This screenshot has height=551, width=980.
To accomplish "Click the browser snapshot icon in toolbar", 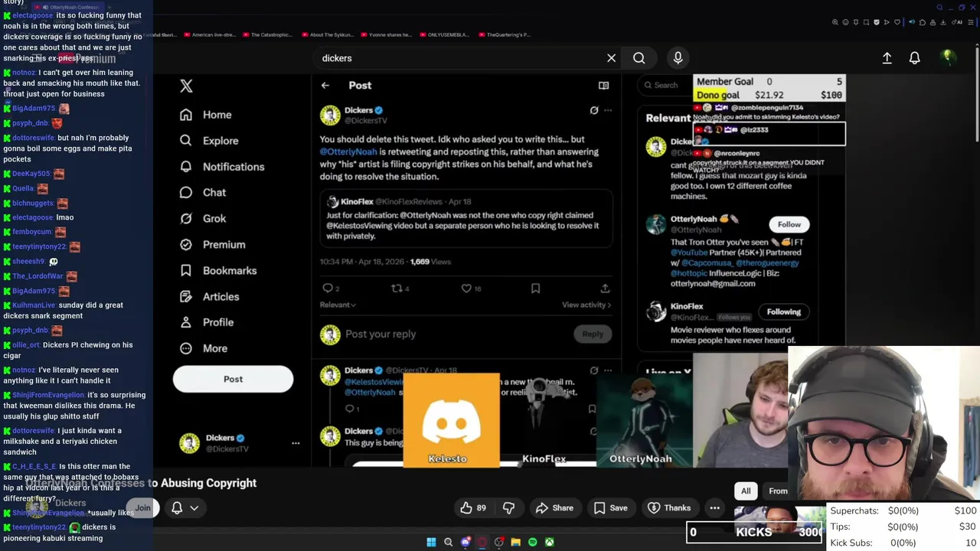I will click(x=866, y=22).
